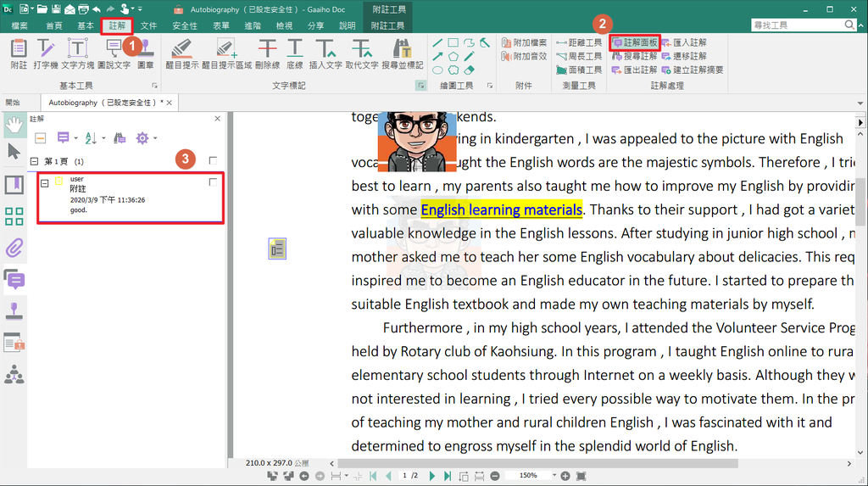Open the bookmark panel in left sidebar
The image size is (868, 486).
pos(14,184)
